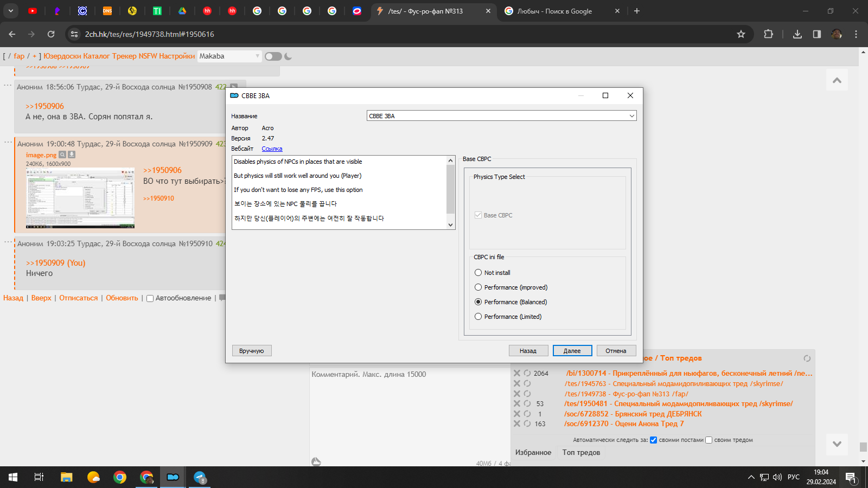Open /tes/1950481 thread in favorites
This screenshot has height=488, width=868.
click(x=678, y=403)
